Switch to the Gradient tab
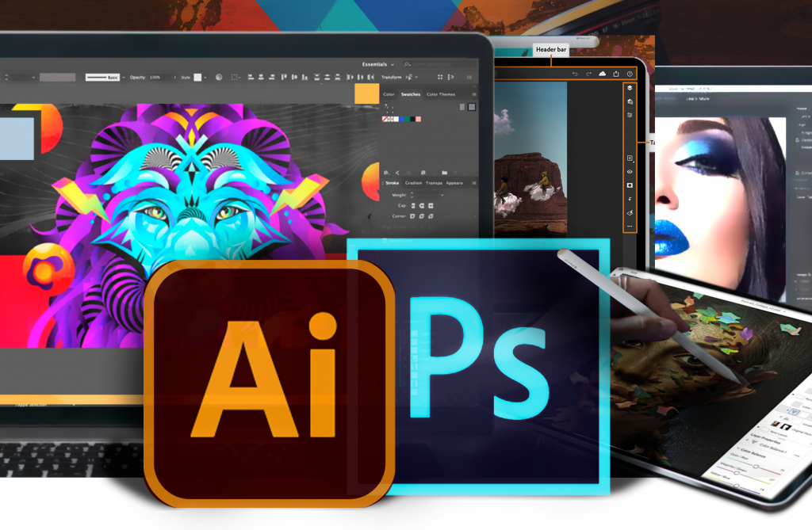Viewport: 812px width, 530px height. (x=414, y=183)
